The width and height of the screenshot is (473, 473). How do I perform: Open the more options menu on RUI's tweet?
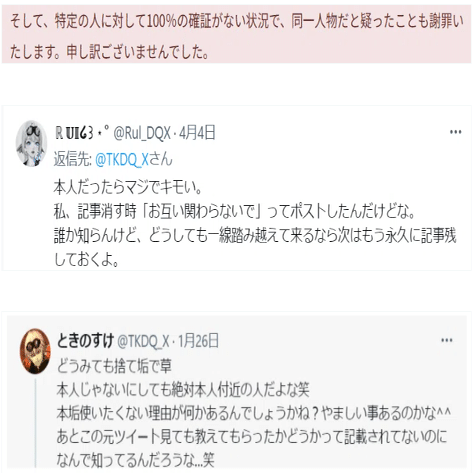[455, 132]
